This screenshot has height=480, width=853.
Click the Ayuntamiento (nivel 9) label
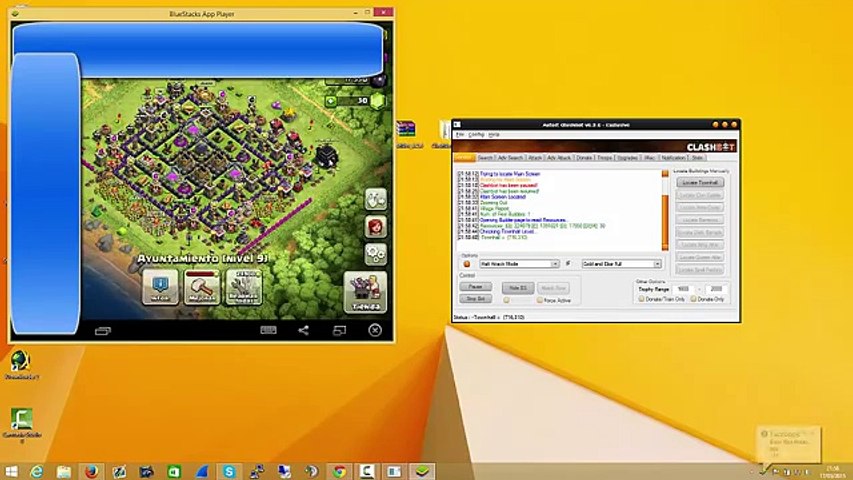tap(203, 259)
